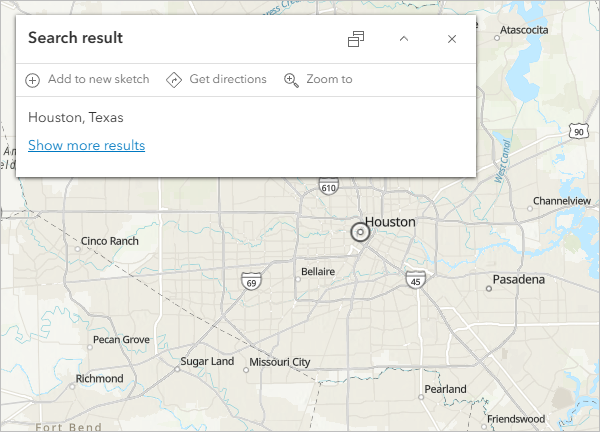Collapse the Search result popup

pos(404,39)
